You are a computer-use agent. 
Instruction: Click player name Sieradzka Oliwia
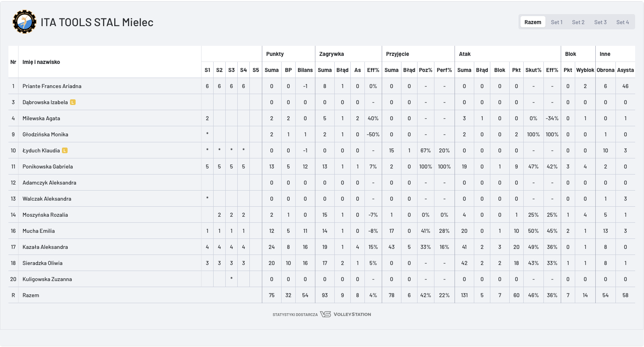point(42,263)
